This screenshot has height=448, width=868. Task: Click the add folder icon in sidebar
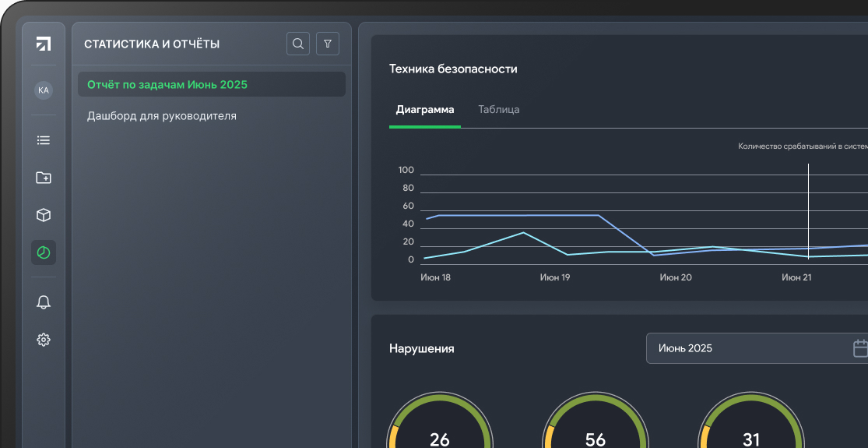[x=44, y=178]
